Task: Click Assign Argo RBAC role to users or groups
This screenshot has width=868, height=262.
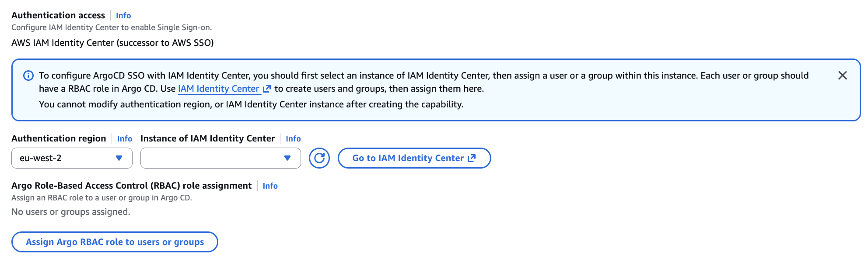Action: pos(115,241)
